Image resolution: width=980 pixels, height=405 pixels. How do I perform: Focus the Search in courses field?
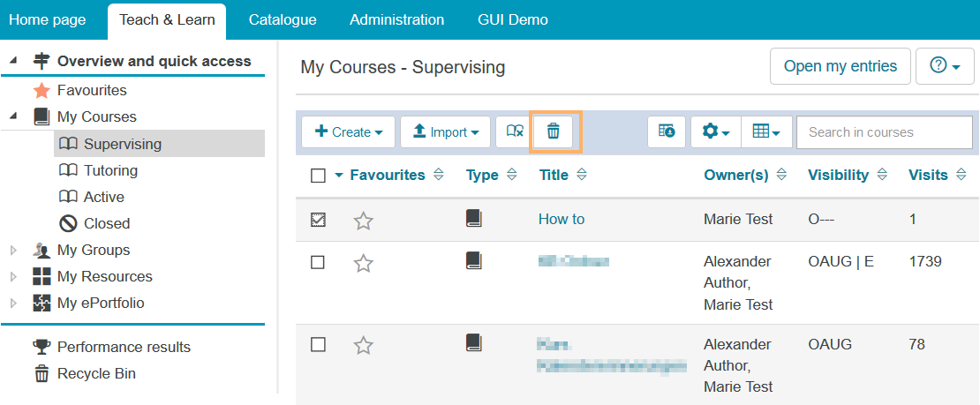883,131
